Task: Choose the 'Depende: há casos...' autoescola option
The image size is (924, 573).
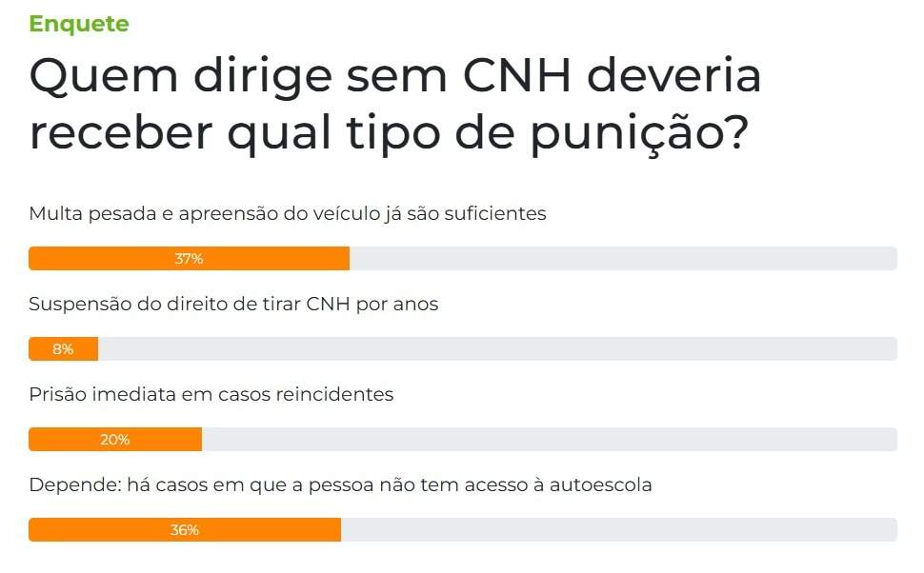Action: (x=341, y=485)
